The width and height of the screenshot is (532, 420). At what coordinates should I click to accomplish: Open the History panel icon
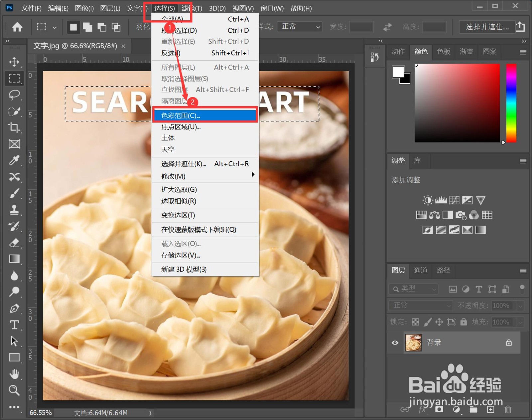tap(375, 57)
